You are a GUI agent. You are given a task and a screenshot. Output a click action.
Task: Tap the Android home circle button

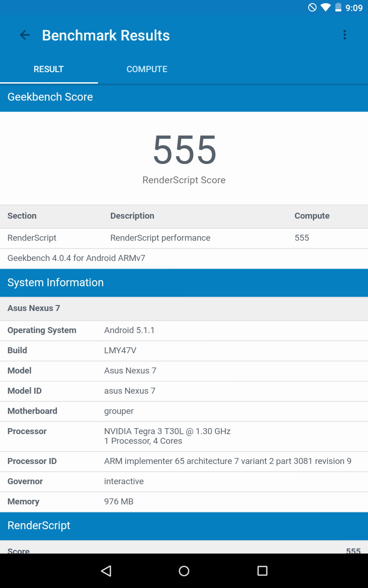[184, 571]
